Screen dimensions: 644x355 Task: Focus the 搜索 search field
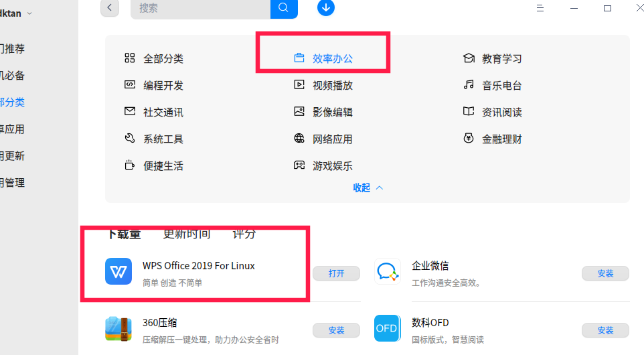point(200,8)
